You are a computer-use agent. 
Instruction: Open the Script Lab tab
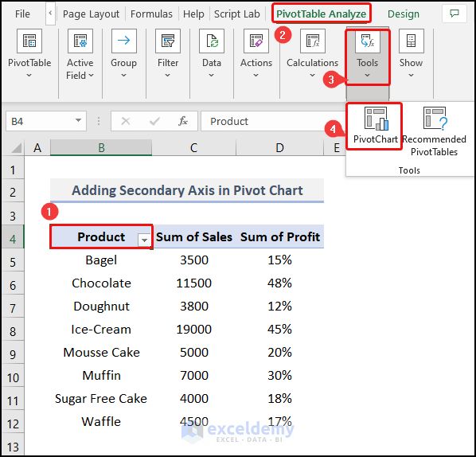click(x=236, y=14)
